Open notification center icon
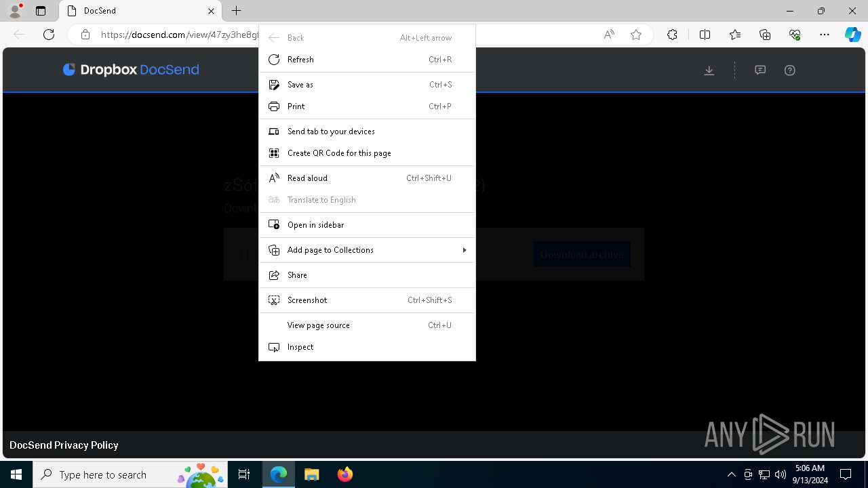The height and width of the screenshot is (488, 868). click(x=846, y=474)
